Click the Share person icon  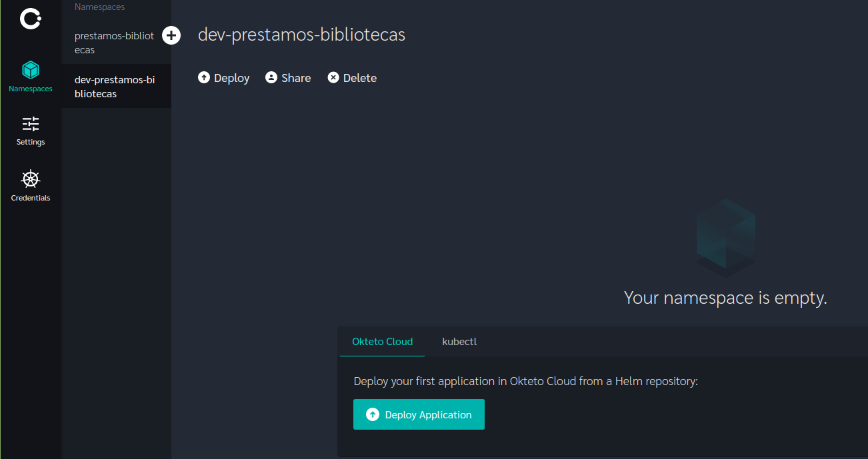click(x=271, y=78)
